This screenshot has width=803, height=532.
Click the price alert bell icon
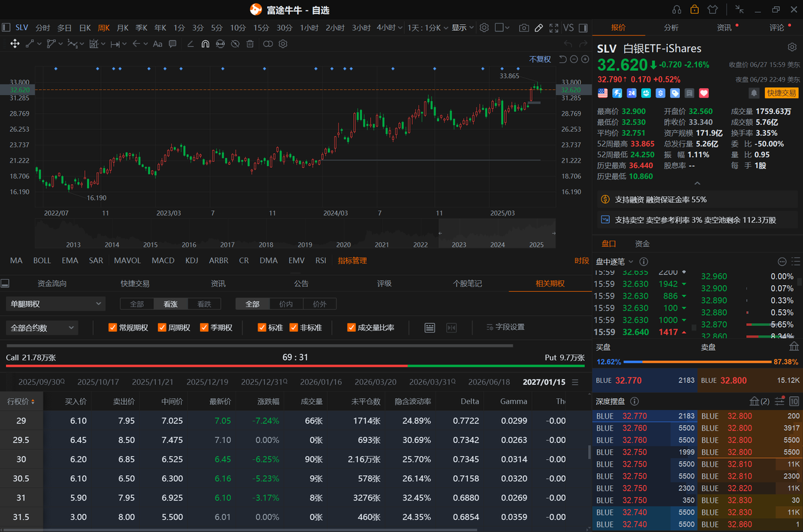tap(754, 93)
